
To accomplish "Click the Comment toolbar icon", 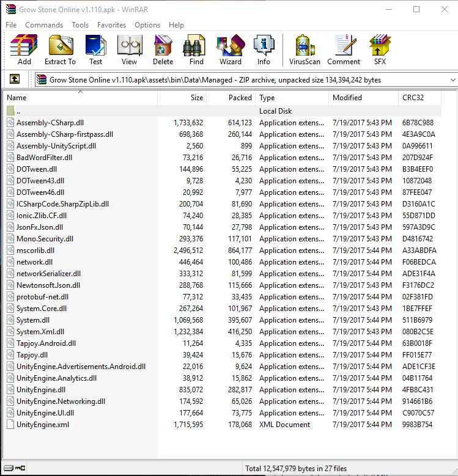I will coord(345,45).
